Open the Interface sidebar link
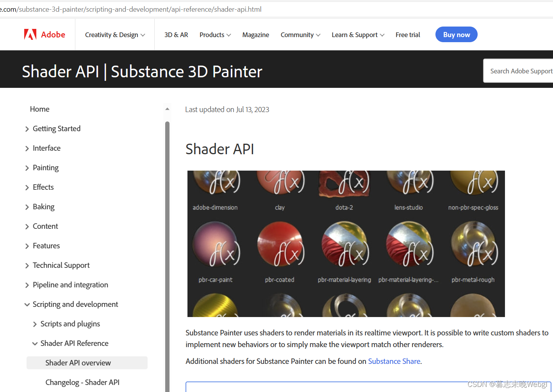 tap(46, 148)
